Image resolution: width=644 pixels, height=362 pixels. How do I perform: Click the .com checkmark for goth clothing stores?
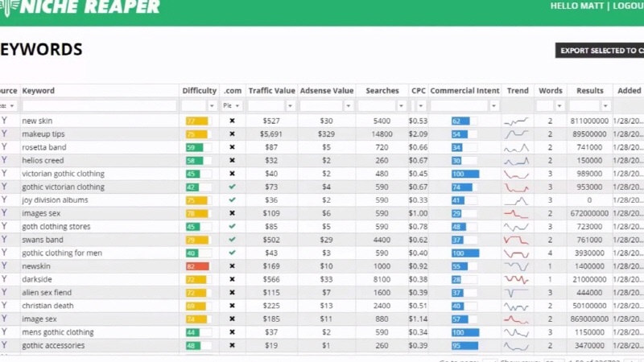click(232, 226)
